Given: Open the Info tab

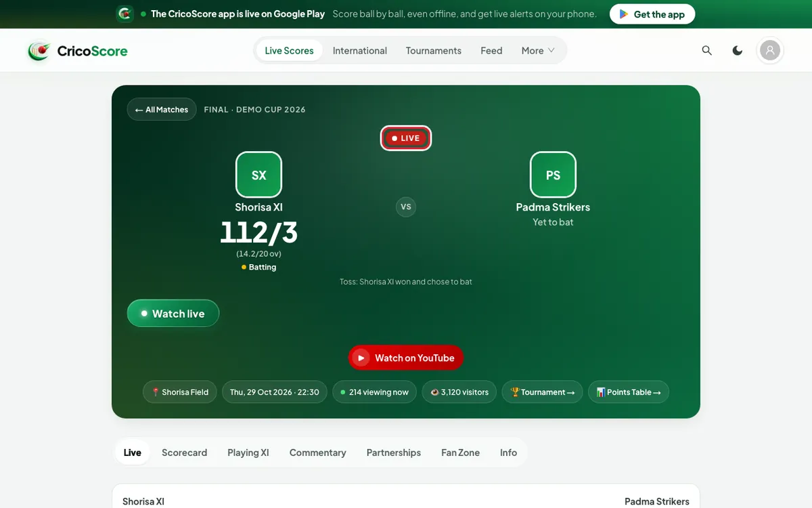Looking at the screenshot, I should tap(509, 452).
